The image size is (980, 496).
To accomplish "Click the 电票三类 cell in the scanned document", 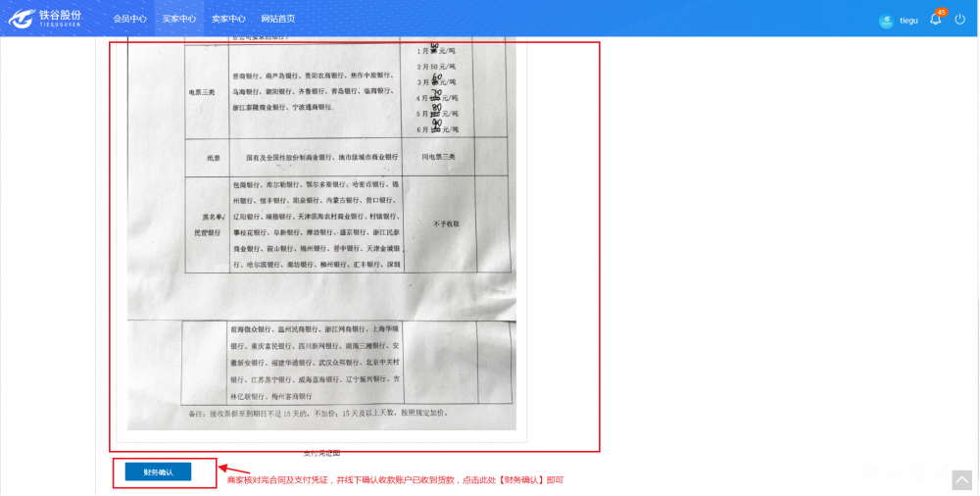I will 202,92.
